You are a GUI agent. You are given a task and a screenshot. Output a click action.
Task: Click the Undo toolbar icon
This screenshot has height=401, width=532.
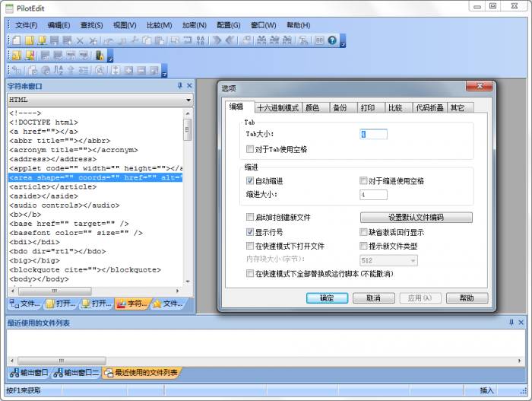click(x=109, y=41)
